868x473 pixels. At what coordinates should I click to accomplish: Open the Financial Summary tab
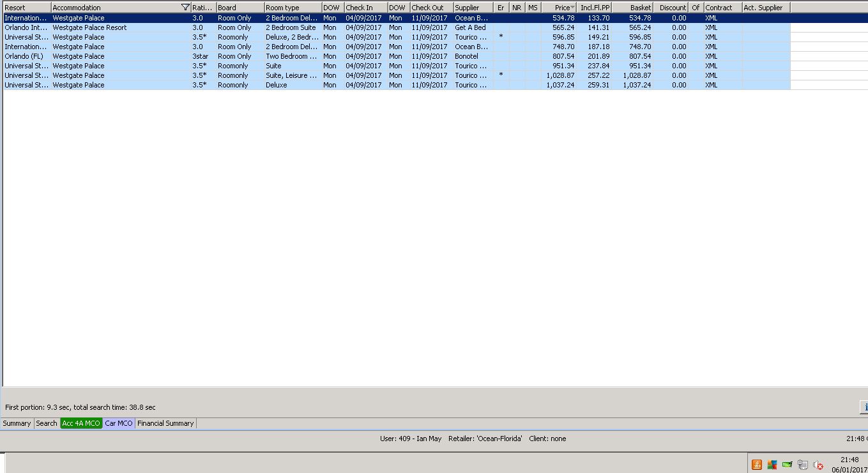165,423
